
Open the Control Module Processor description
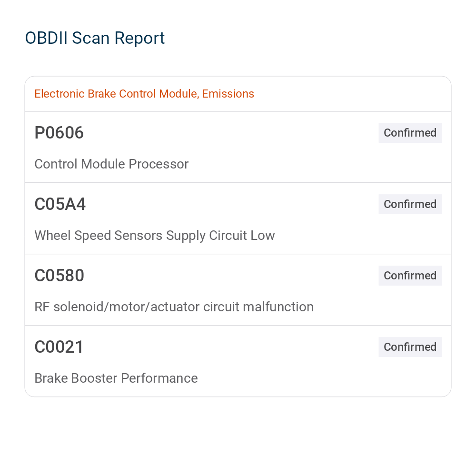click(111, 164)
